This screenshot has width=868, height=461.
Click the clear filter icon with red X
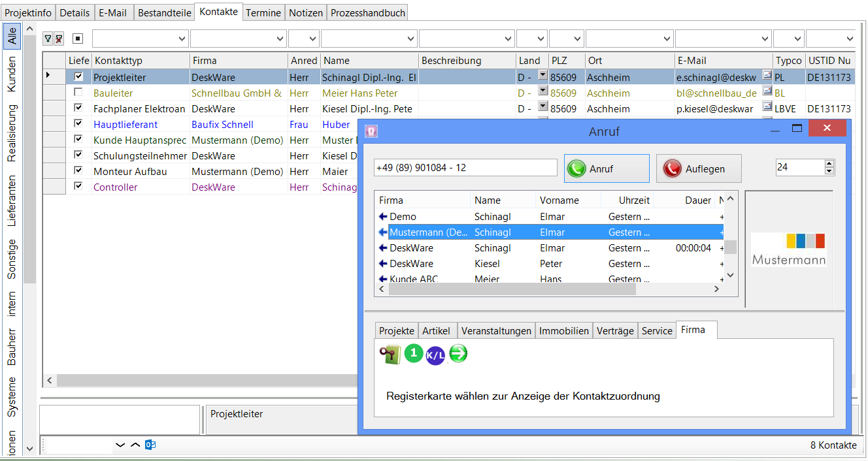59,39
